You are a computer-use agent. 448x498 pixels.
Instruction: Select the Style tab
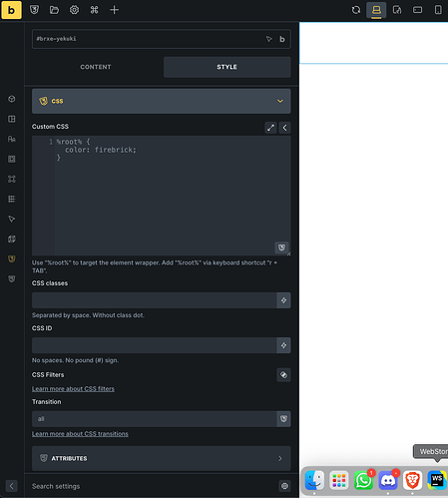pos(226,67)
